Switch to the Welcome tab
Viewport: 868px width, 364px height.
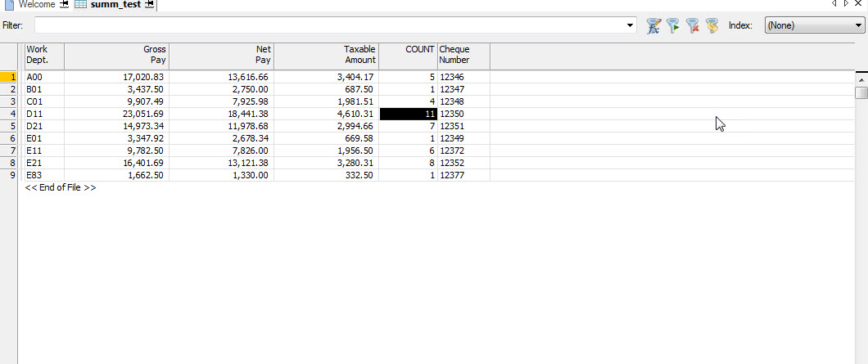click(37, 5)
